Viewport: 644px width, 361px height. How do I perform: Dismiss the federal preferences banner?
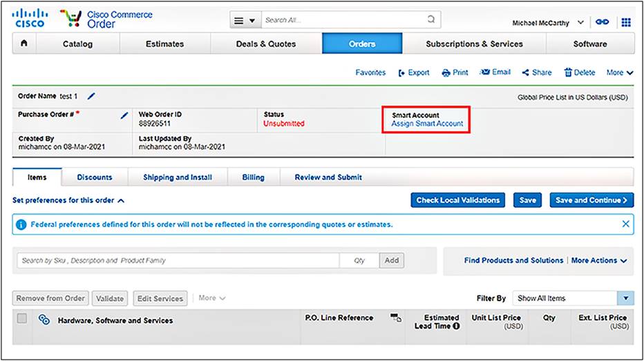(625, 224)
